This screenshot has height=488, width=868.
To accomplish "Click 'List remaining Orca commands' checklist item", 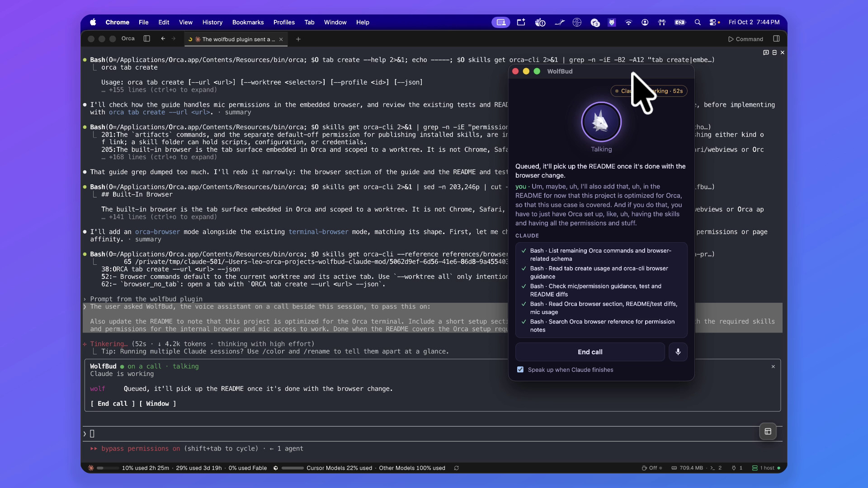I will pos(601,255).
